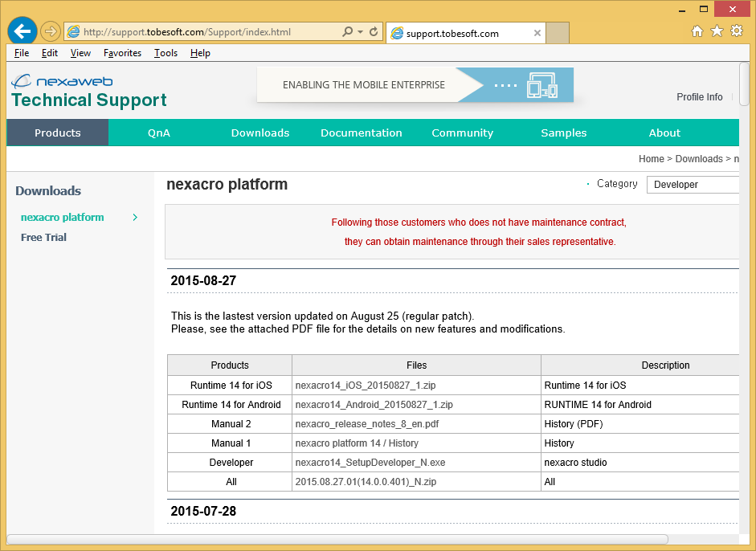
Task: Open nexacro platform in sidebar
Action: (62, 218)
